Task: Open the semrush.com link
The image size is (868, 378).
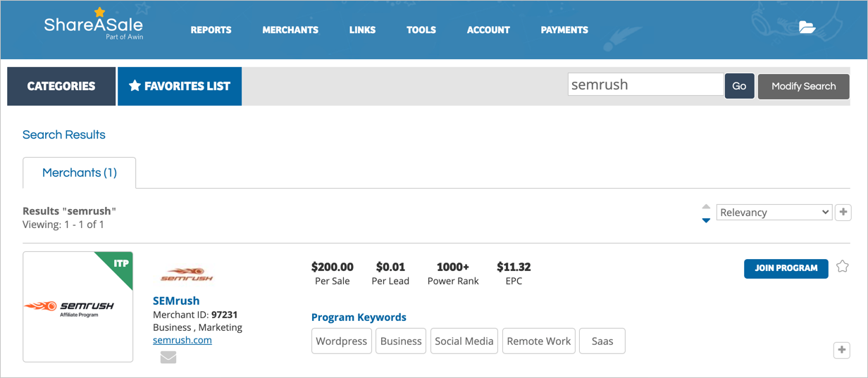Action: [x=182, y=340]
